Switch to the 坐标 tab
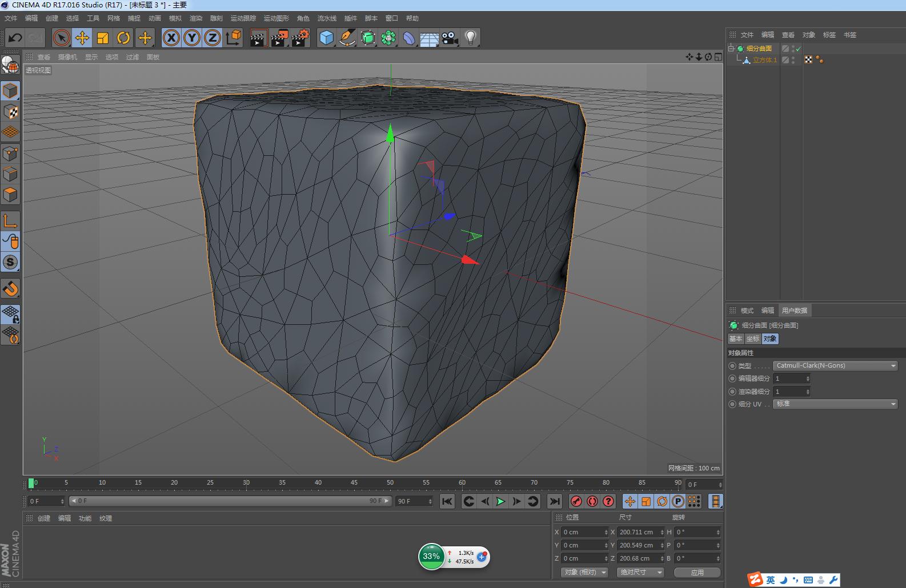906x588 pixels. click(752, 339)
